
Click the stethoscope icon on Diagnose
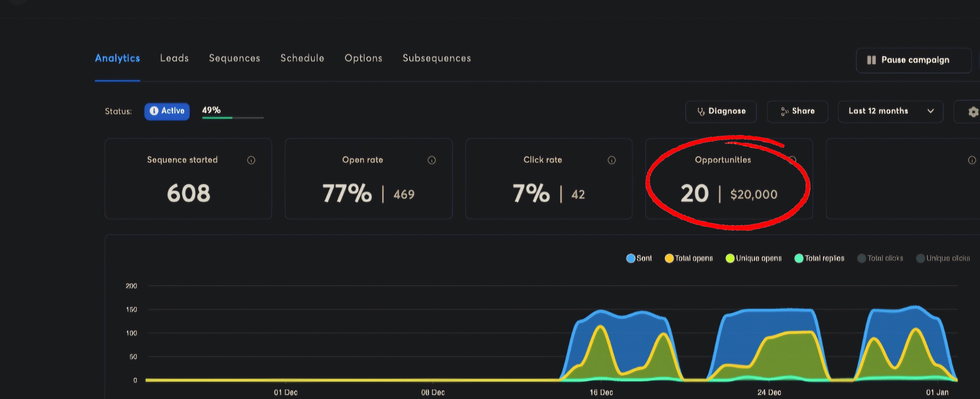pyautogui.click(x=701, y=112)
